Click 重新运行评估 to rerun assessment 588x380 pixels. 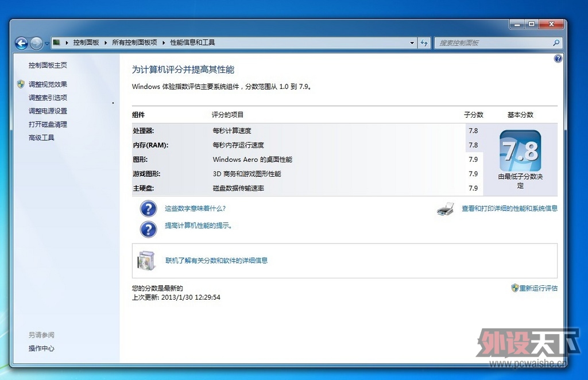[x=538, y=288]
